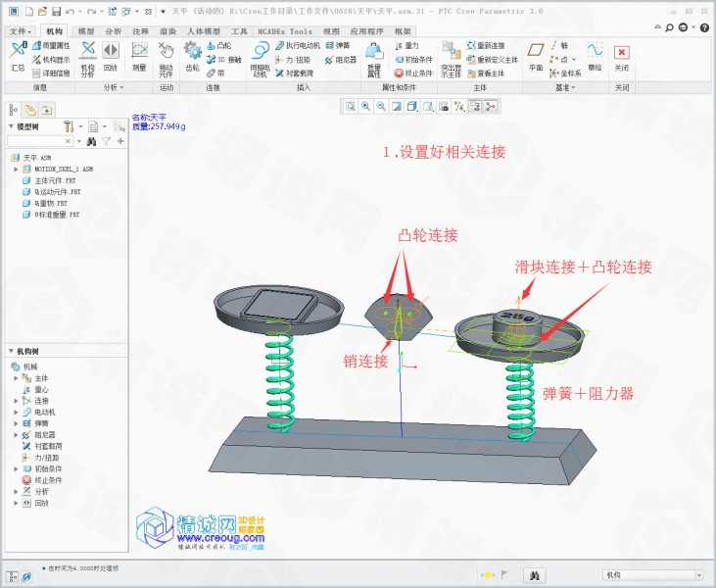Click 重新连接 reconnect assembly
This screenshot has width=716, height=588.
pos(486,45)
